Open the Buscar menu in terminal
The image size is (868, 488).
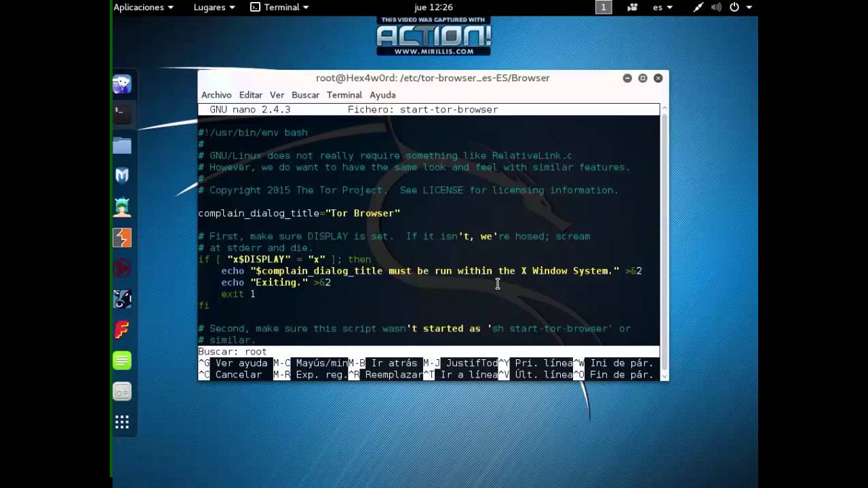[305, 95]
